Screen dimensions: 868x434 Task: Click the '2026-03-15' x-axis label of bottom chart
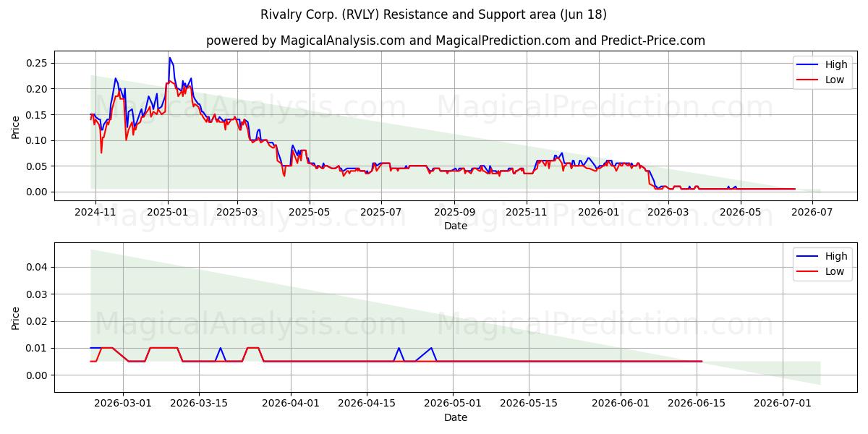pyautogui.click(x=198, y=404)
